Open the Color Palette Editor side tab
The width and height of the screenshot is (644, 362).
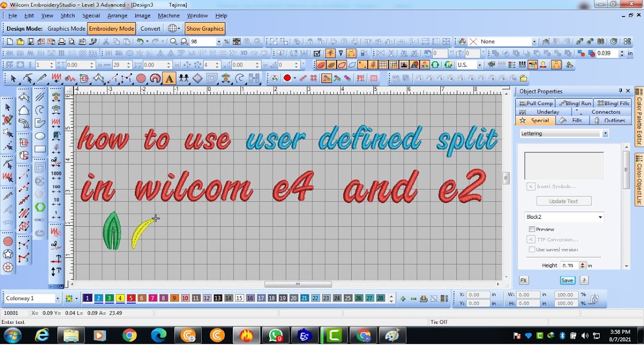coord(639,117)
